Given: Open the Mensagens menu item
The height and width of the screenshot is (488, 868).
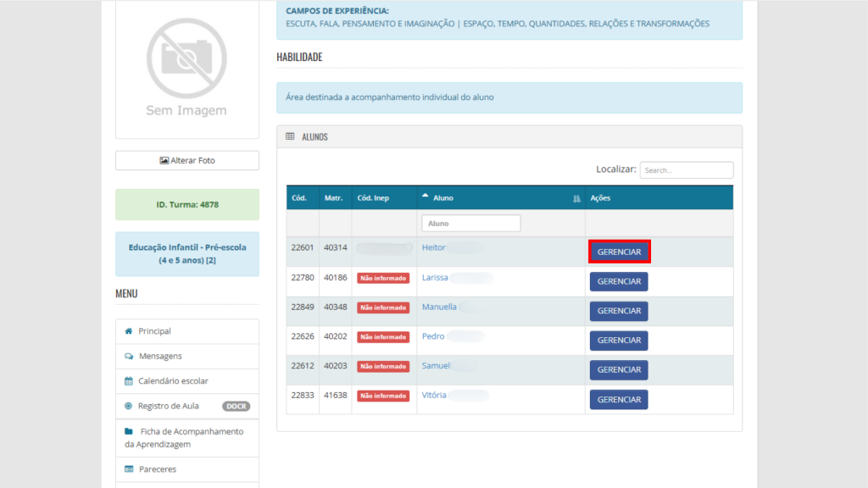Looking at the screenshot, I should pyautogui.click(x=160, y=357).
